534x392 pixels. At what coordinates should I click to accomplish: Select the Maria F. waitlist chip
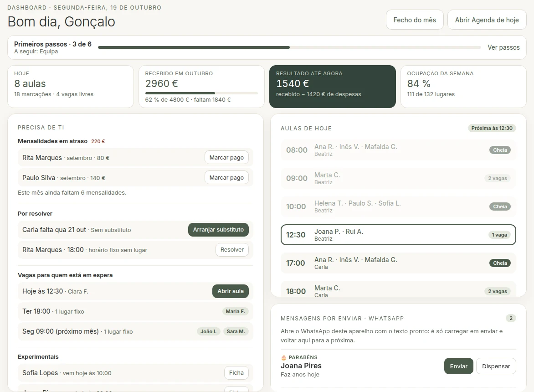[235, 311]
